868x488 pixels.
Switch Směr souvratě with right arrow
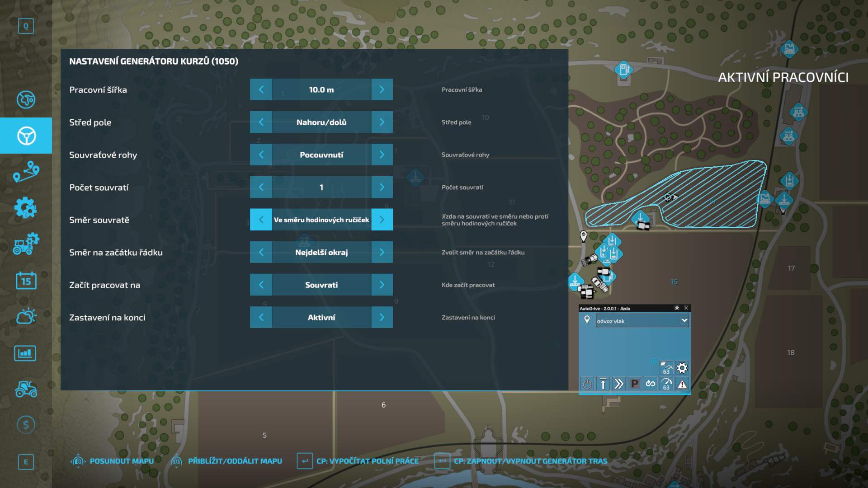point(382,220)
